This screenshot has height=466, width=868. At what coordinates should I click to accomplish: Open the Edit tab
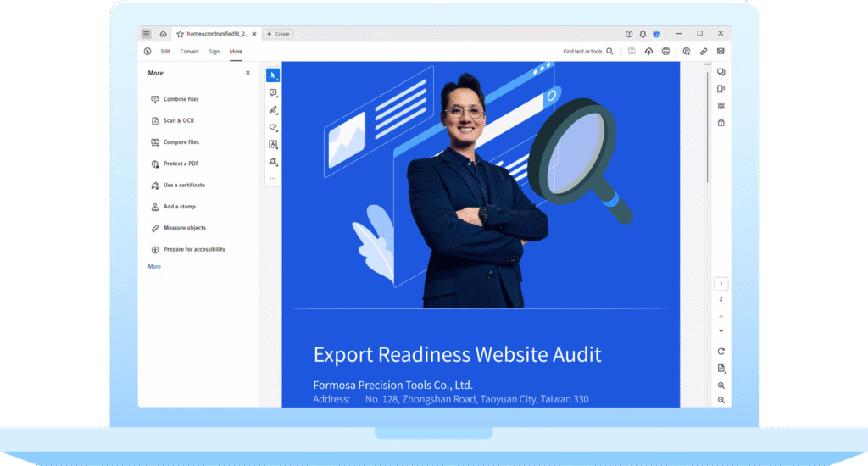tap(165, 52)
